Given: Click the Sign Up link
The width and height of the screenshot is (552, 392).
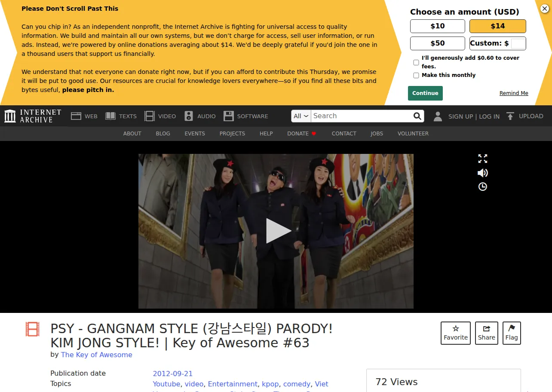Looking at the screenshot, I should click(x=460, y=116).
